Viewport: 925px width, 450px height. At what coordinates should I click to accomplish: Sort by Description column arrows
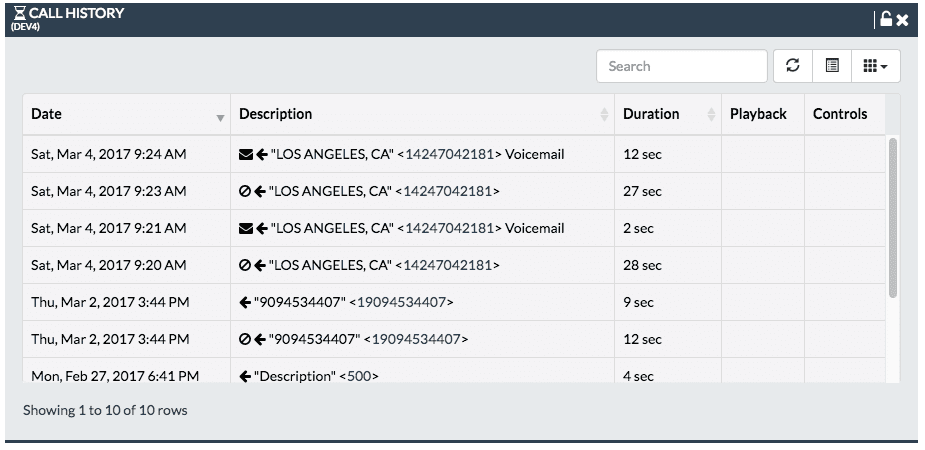click(x=604, y=114)
